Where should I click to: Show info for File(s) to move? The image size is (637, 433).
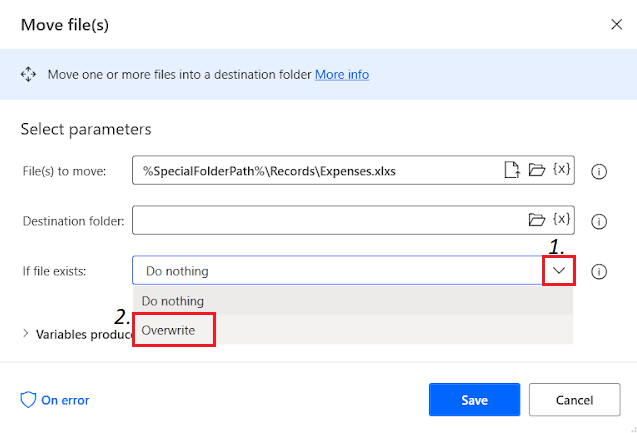pos(600,171)
